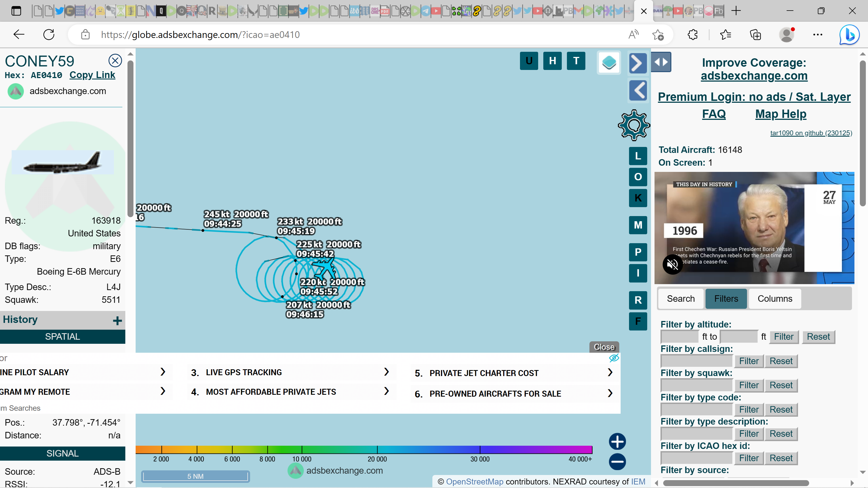The image size is (868, 488).
Task: Open adsbexchange.com Improve Coverage link
Action: coord(754,76)
